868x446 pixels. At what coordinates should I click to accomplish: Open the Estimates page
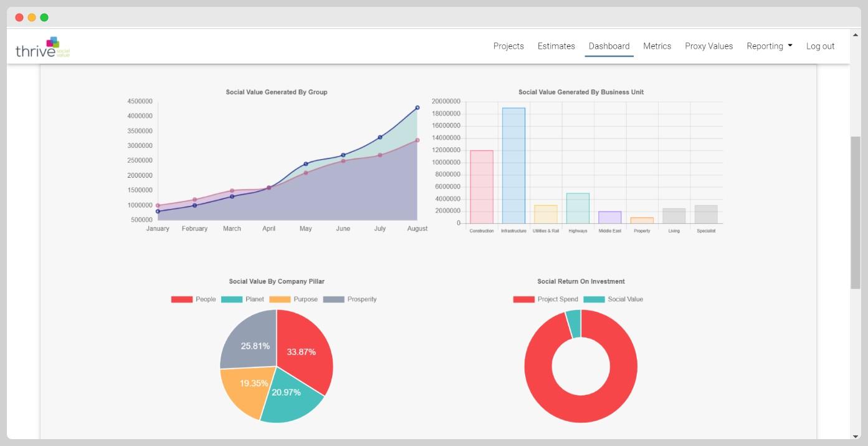(x=556, y=46)
